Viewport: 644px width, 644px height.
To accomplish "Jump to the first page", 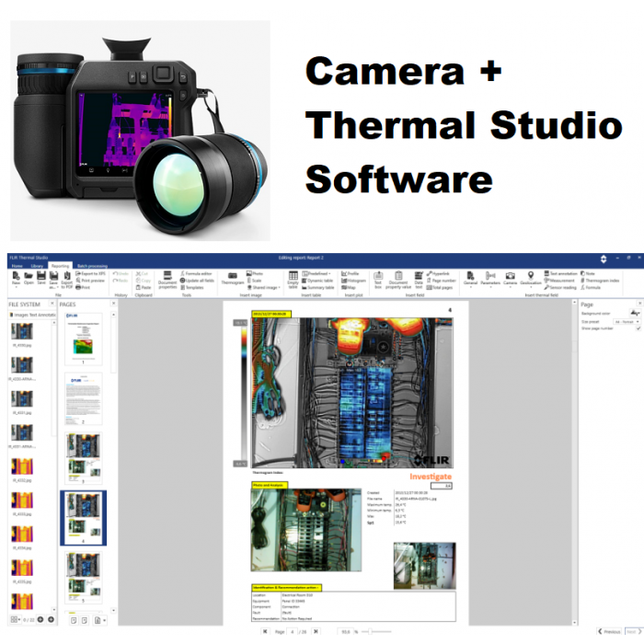I will pos(265,631).
